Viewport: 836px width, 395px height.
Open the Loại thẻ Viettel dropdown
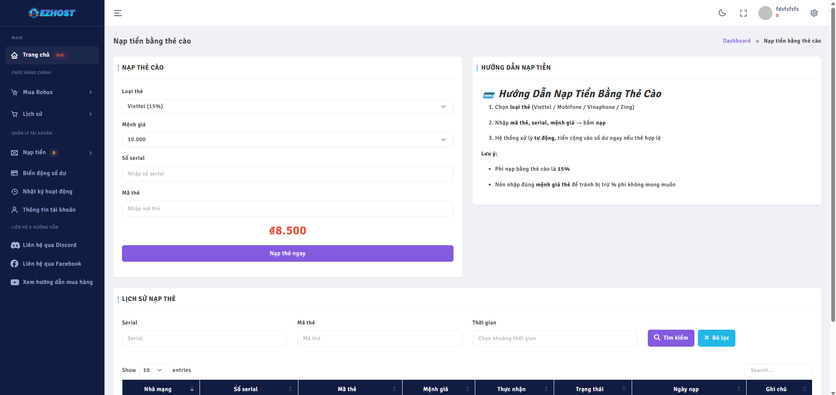pos(287,107)
